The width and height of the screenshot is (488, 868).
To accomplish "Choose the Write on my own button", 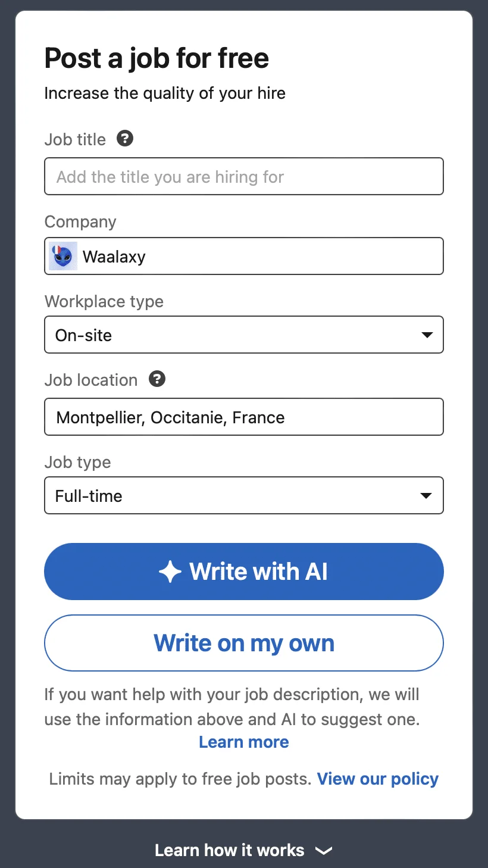I will 244,643.
